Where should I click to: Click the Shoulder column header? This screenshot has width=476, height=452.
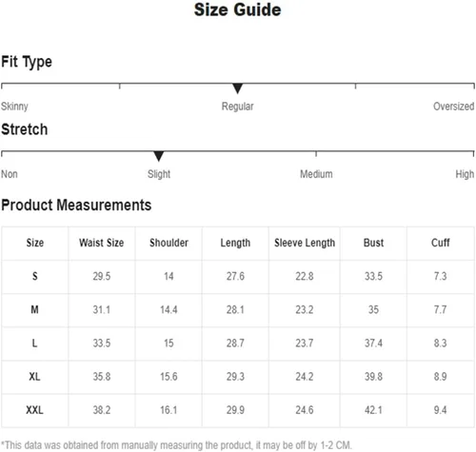169,243
